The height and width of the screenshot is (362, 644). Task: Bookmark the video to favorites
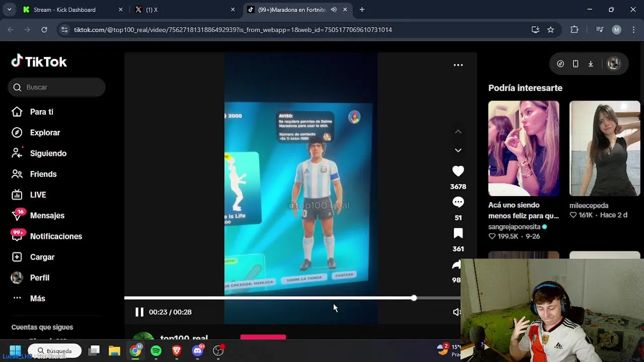point(458,233)
